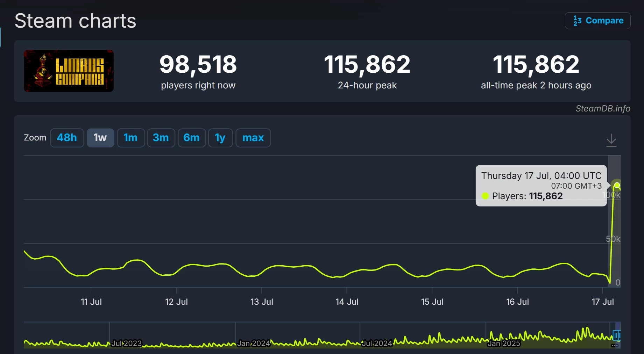644x354 pixels.
Task: Click Jul 2023 on the navigator timeline
Action: [127, 344]
